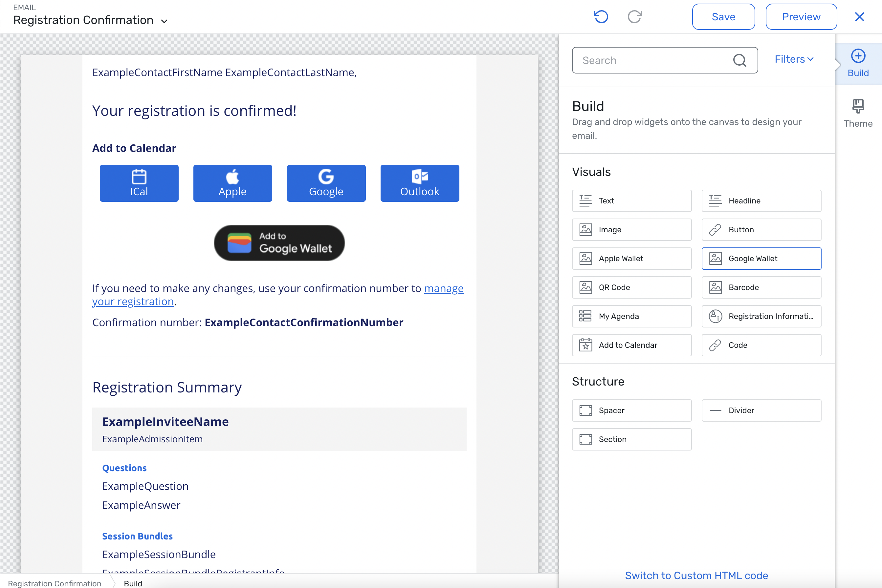Click Registration Confirmation breadcrumb
Viewport: 882px width, 588px height.
click(55, 583)
